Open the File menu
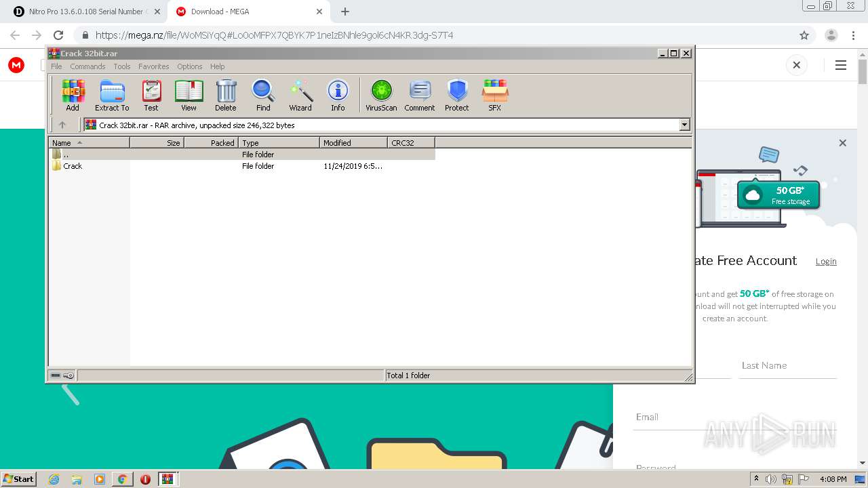Image resolution: width=868 pixels, height=488 pixels. click(56, 66)
